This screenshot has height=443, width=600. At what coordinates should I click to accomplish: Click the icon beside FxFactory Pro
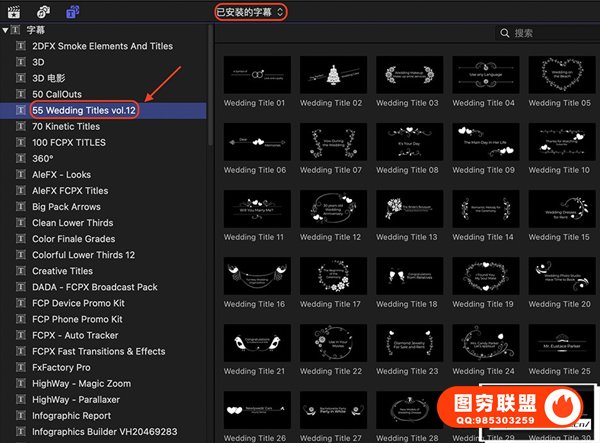(21, 367)
